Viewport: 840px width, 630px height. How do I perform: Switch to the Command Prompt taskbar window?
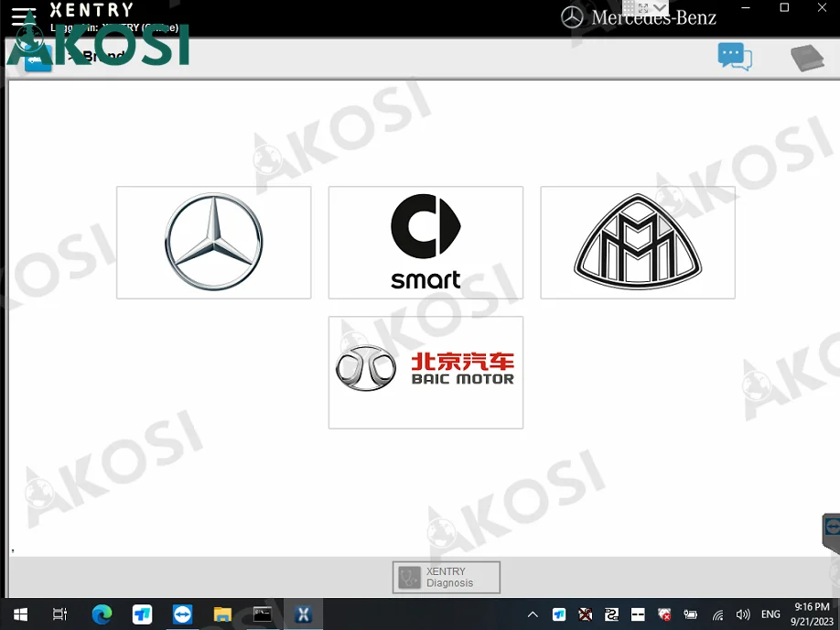[x=263, y=614]
